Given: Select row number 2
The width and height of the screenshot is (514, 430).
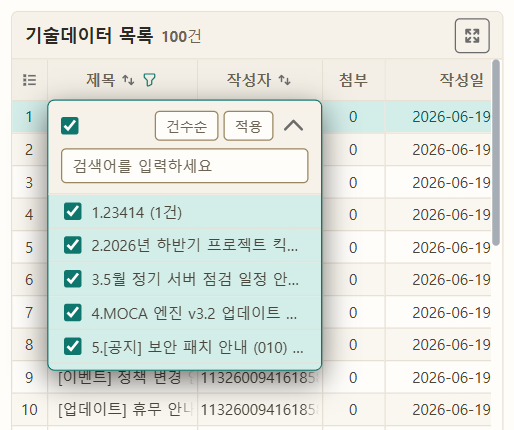Looking at the screenshot, I should [29, 150].
